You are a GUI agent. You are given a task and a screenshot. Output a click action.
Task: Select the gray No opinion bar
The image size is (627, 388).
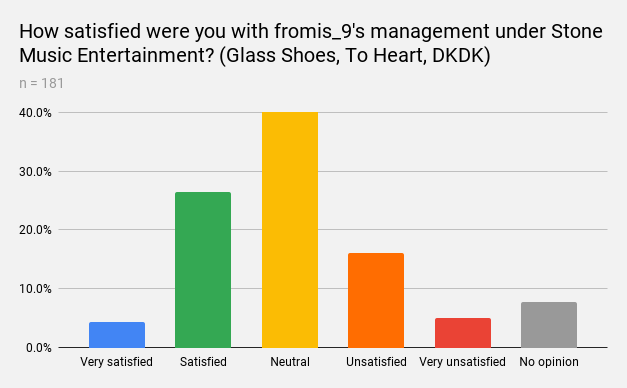549,325
